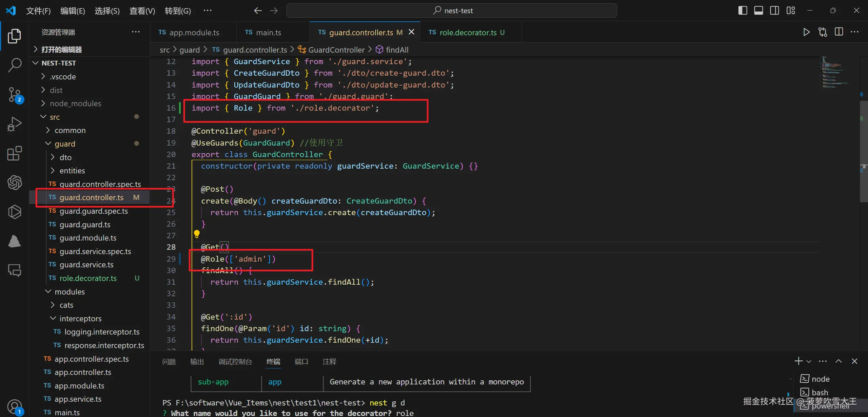Open the new terminal launch profile dropdown
Image resolution: width=868 pixels, height=417 pixels.
809,362
